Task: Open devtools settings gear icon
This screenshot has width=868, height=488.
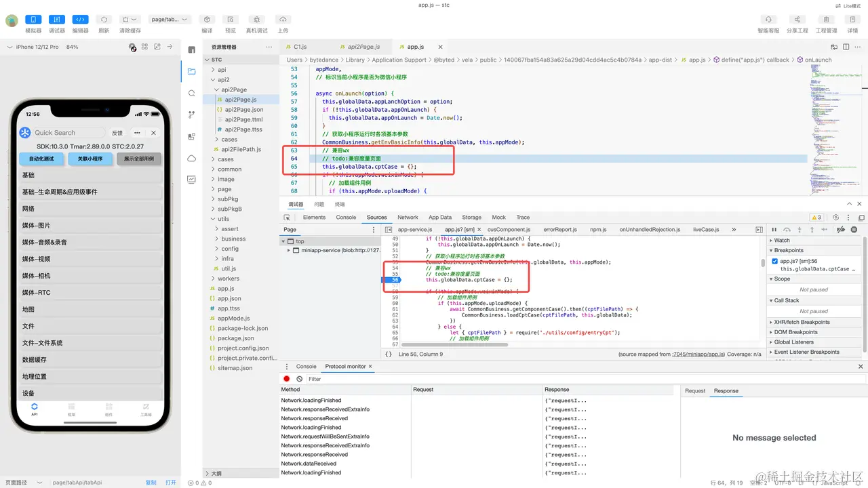Action: point(836,218)
